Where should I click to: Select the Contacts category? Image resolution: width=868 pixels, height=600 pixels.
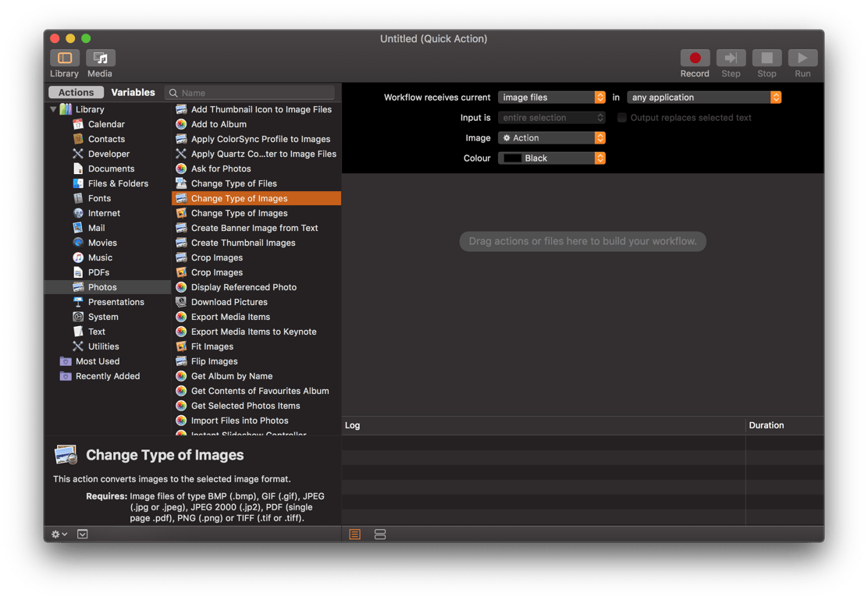point(106,140)
